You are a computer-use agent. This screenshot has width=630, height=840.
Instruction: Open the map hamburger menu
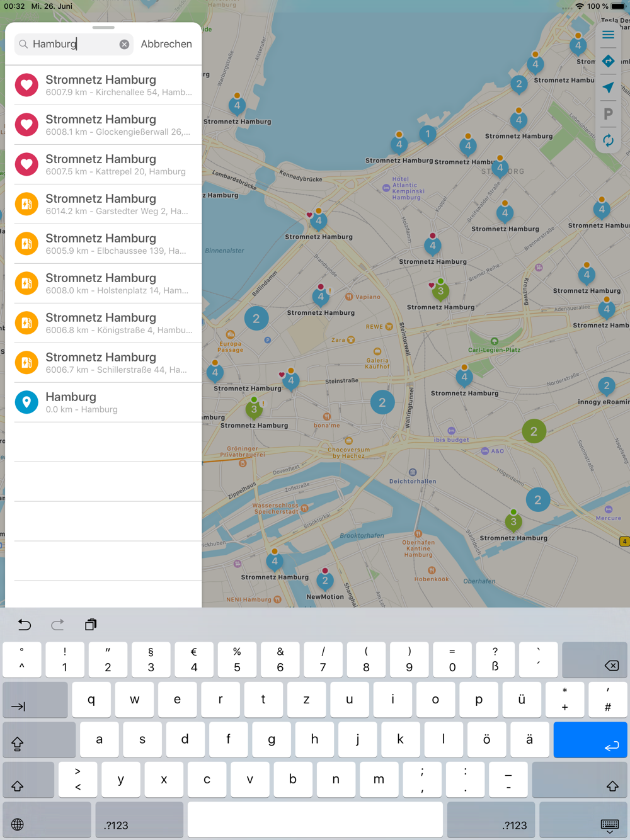coord(608,35)
